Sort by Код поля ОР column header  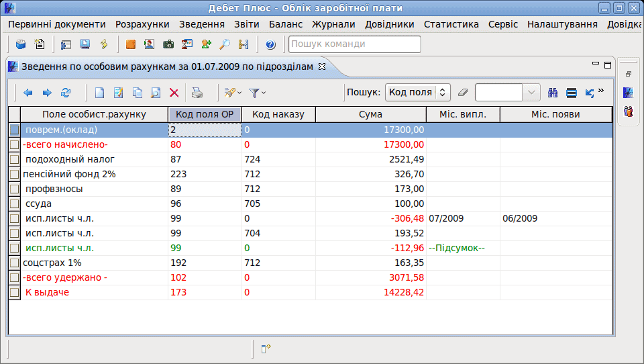pyautogui.click(x=205, y=114)
